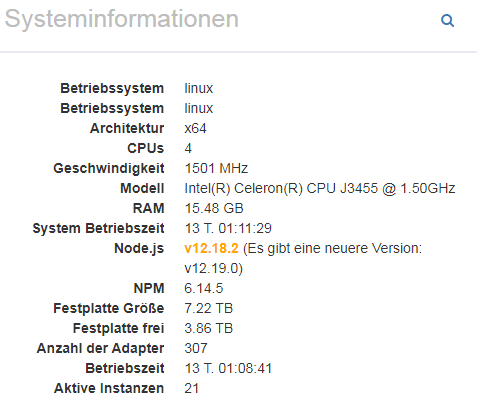Click the CPUs count value 4
The image size is (477, 404).
coord(188,148)
